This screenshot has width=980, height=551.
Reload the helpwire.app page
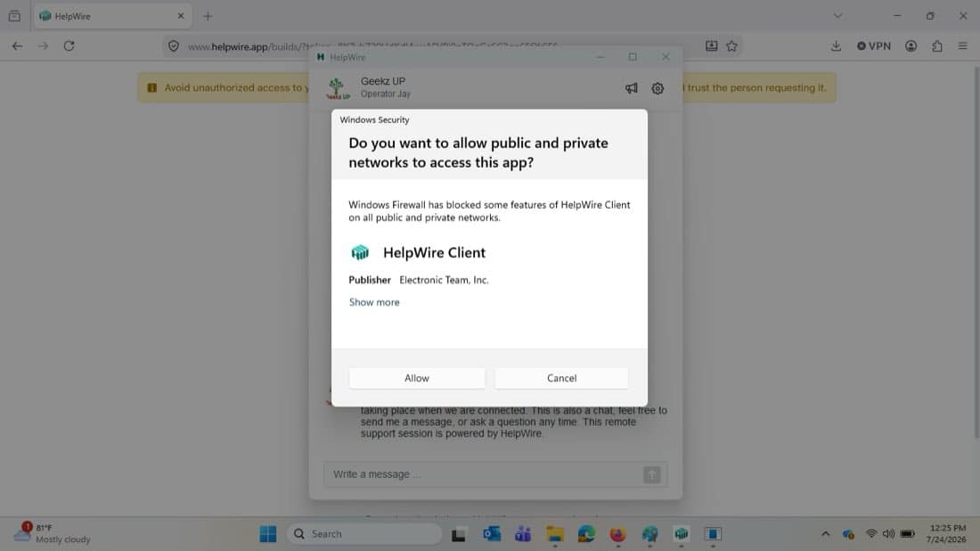point(69,45)
